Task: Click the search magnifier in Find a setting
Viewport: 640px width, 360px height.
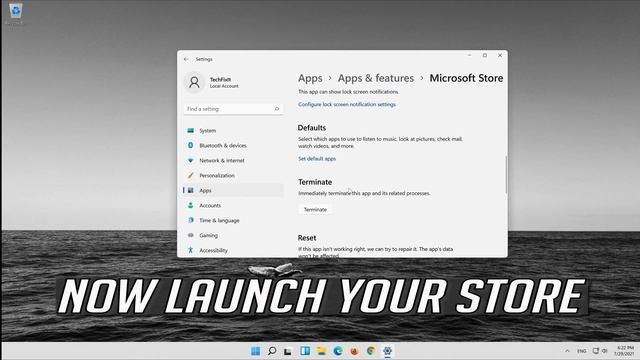Action: coord(276,109)
